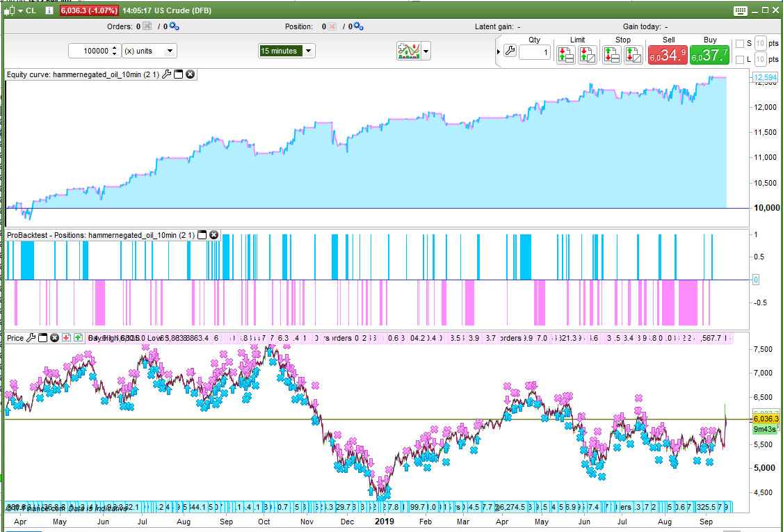Click the first Limit order icon
Image resolution: width=783 pixels, height=532 pixels.
[565, 55]
